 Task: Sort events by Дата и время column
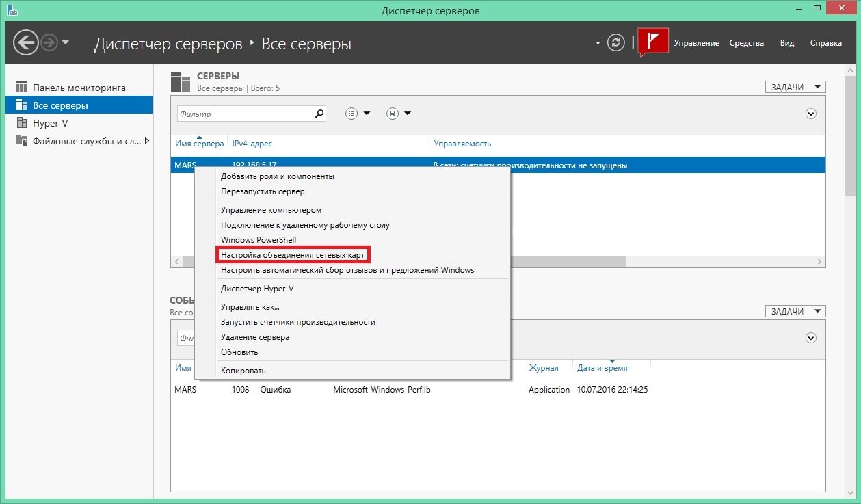click(x=602, y=368)
